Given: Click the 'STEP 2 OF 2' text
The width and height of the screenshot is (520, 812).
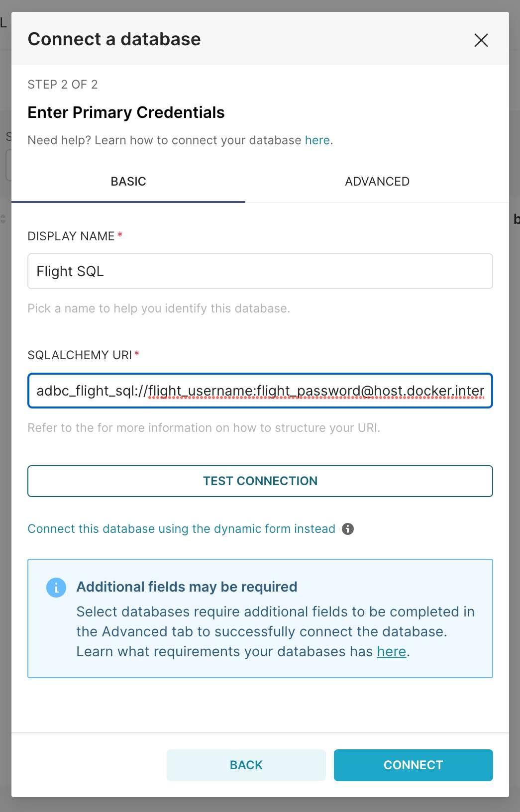Looking at the screenshot, I should click(63, 85).
